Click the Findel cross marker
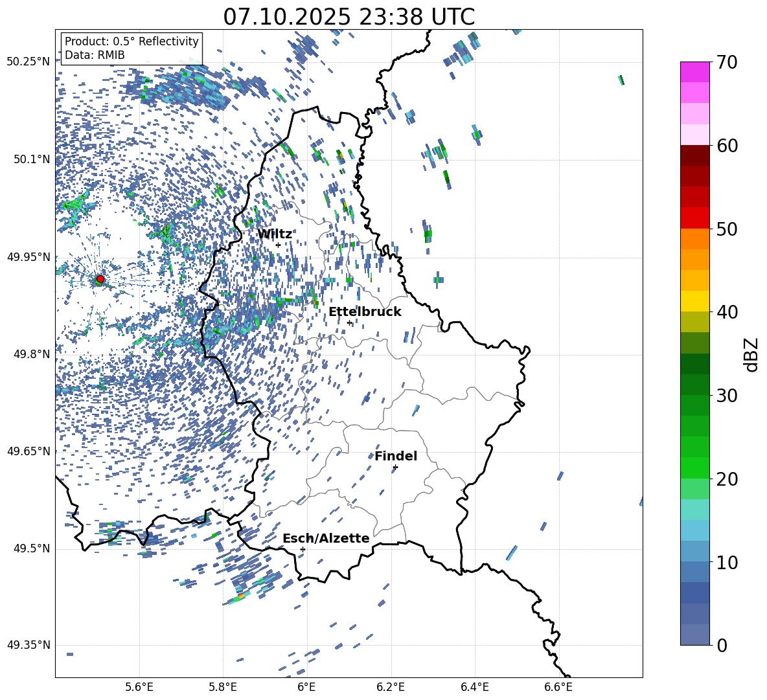The width and height of the screenshot is (767, 700). [395, 468]
